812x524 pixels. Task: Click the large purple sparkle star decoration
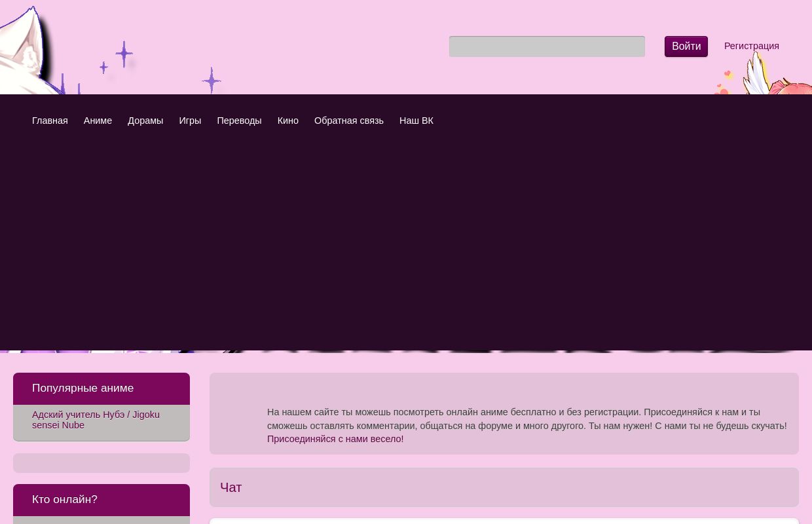pyautogui.click(x=124, y=54)
